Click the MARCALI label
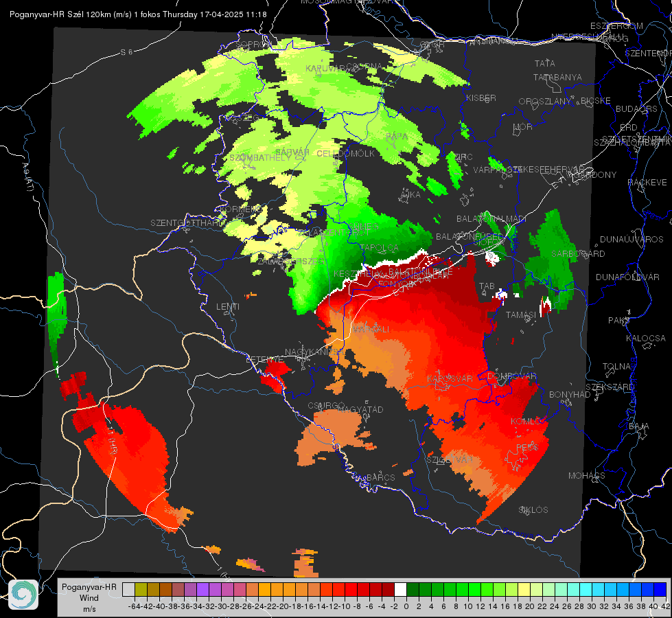 [x=370, y=329]
